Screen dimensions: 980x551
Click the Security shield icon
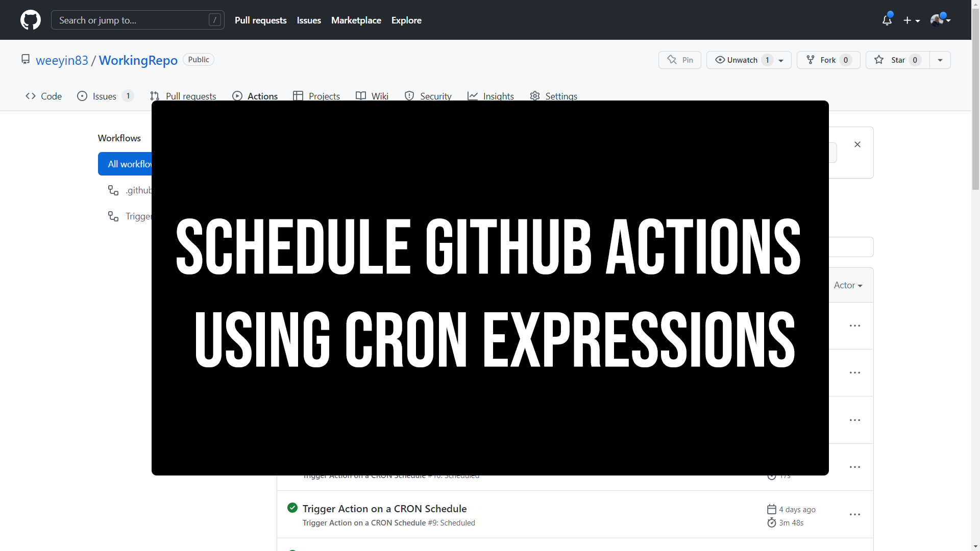[x=409, y=95]
